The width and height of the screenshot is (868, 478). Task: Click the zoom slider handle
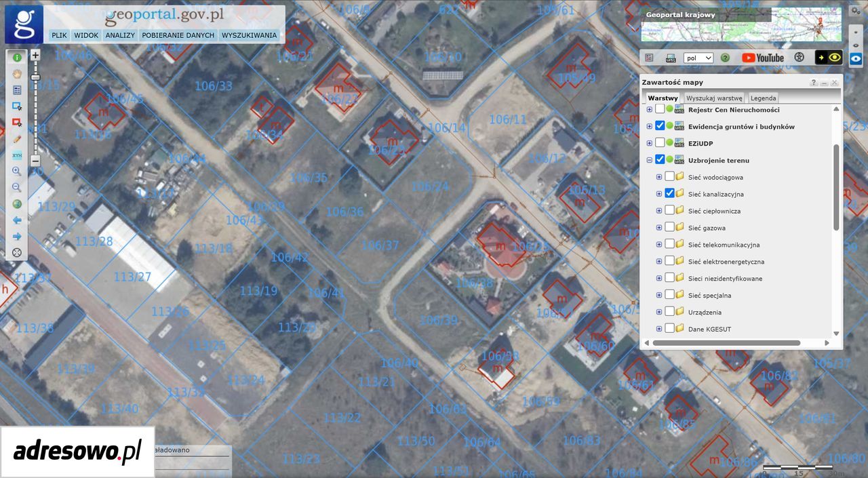click(x=35, y=79)
